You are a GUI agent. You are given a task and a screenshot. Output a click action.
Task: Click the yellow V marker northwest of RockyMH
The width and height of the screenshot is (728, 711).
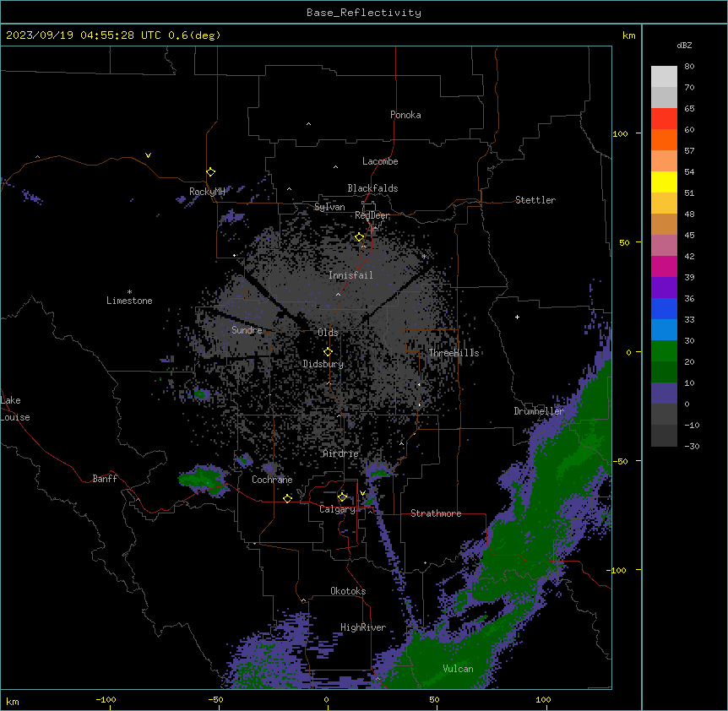[148, 155]
